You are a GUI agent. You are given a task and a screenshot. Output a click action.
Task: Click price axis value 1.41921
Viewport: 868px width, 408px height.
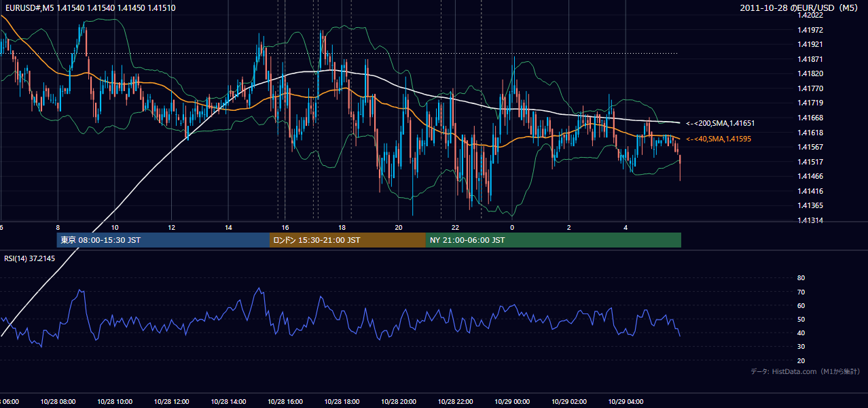point(811,44)
